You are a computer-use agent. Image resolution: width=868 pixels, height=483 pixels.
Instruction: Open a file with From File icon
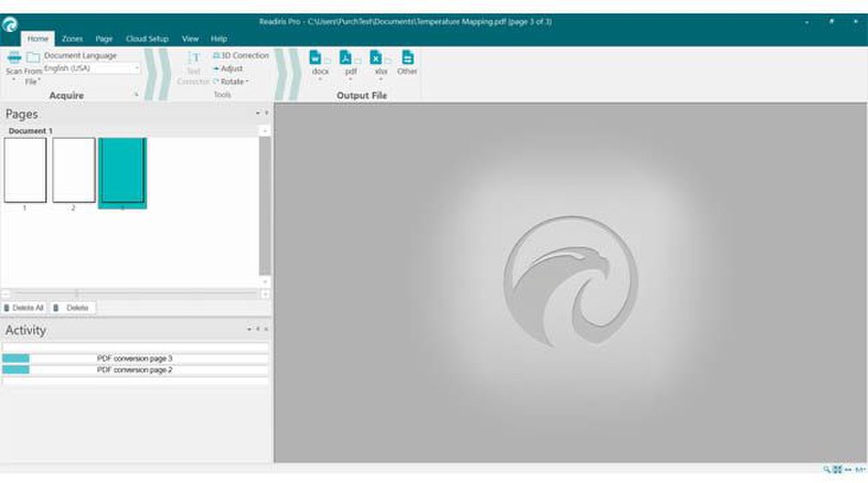(33, 58)
